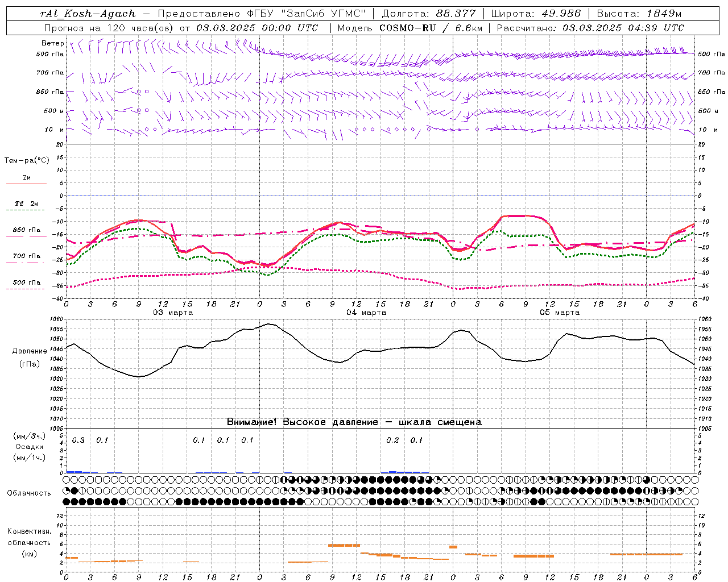This screenshot has height=582, width=728.
Task: Click the (мм/1ч.) unit label
Action: (30, 458)
